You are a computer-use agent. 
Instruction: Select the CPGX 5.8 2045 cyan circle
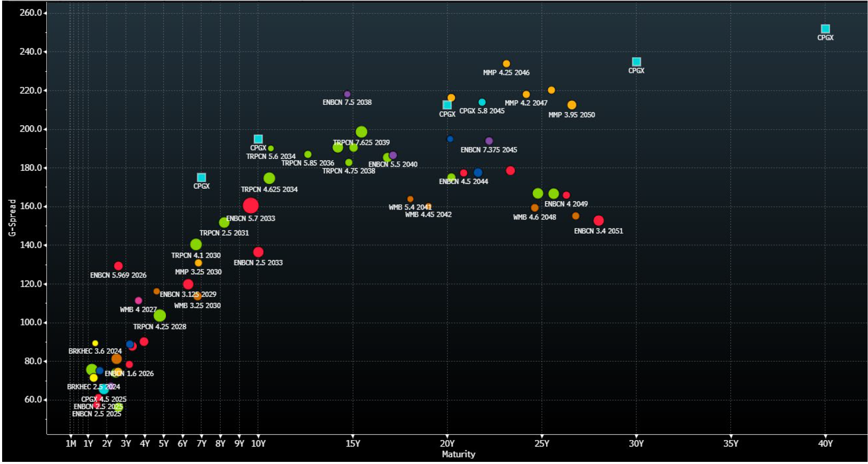(x=482, y=102)
